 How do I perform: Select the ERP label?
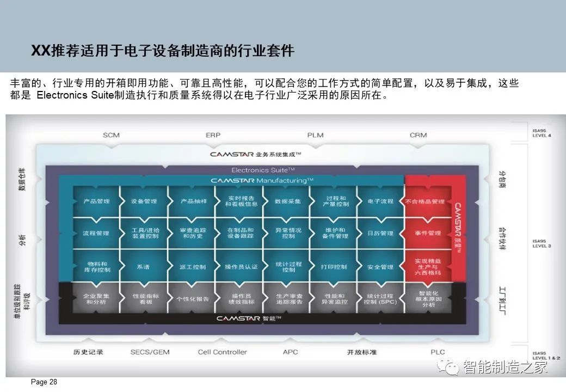(213, 136)
